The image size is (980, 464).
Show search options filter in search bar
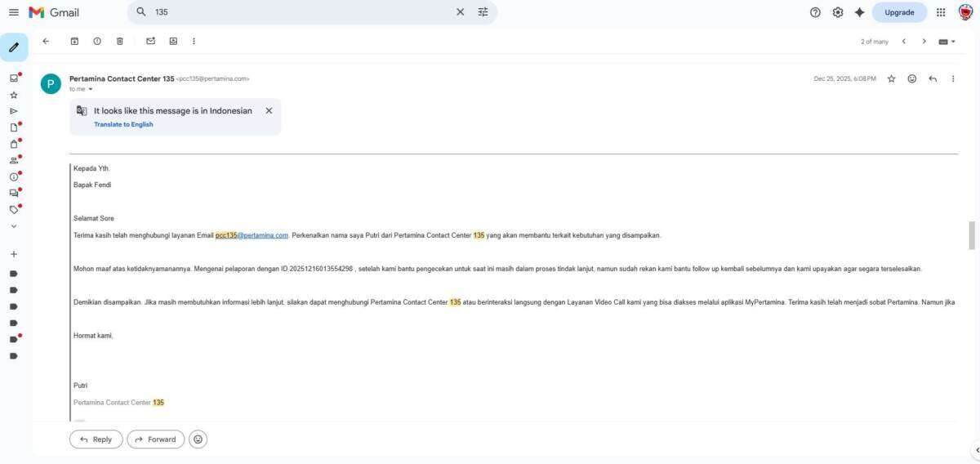pos(483,12)
